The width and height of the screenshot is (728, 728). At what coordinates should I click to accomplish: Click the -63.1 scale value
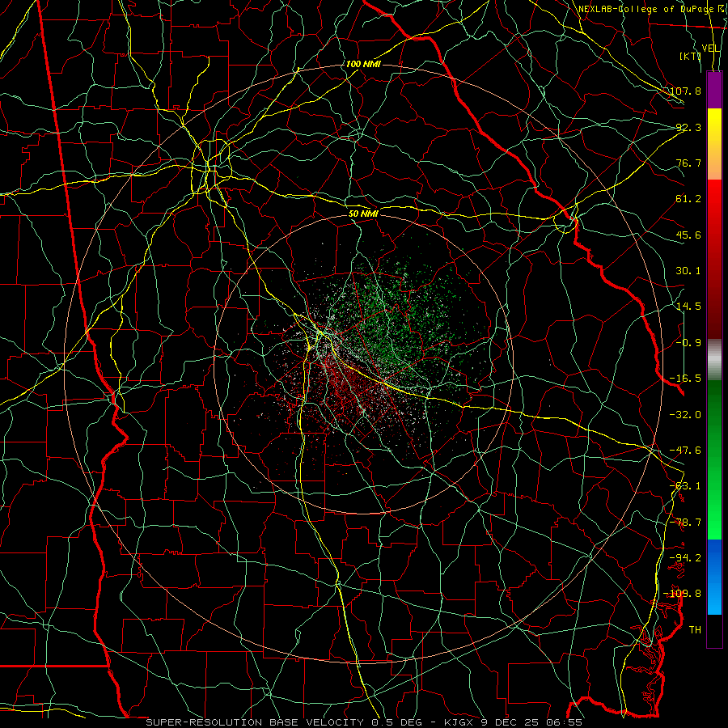click(685, 486)
